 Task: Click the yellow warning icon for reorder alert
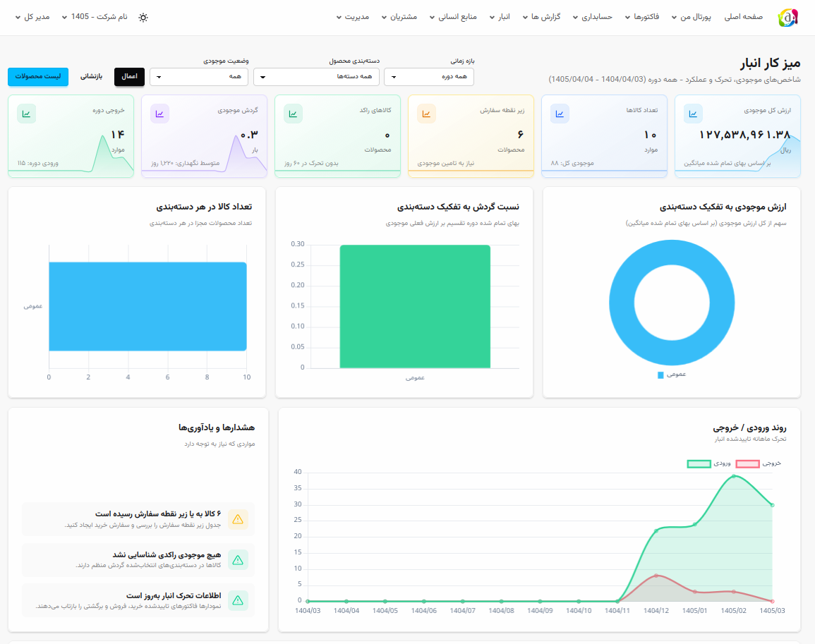(238, 519)
